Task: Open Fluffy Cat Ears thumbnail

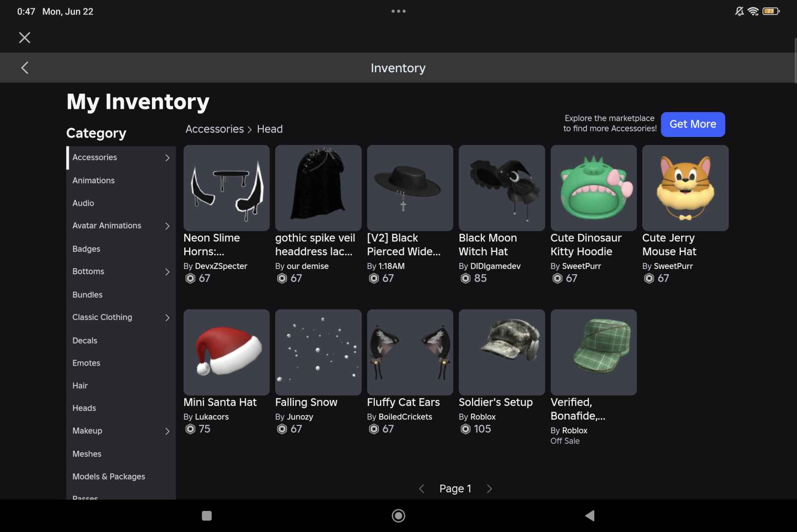Action: (410, 352)
